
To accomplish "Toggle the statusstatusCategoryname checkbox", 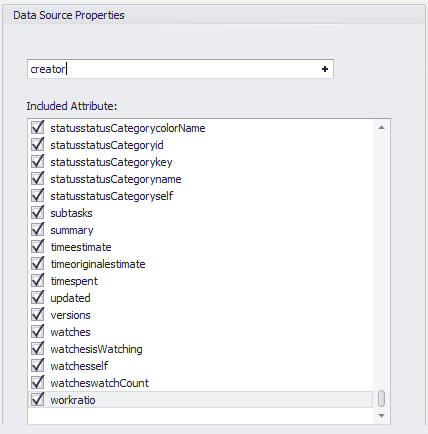I will 37,178.
